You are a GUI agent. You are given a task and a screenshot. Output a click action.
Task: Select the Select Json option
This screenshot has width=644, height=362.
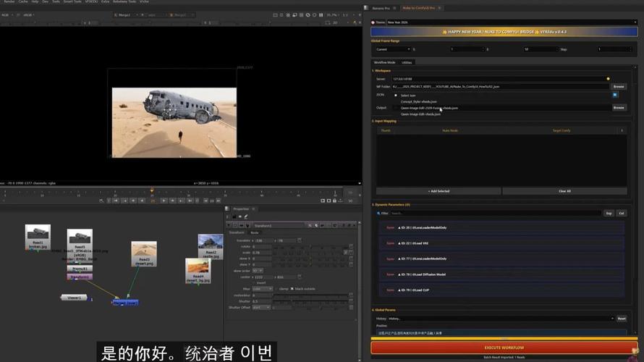point(408,96)
